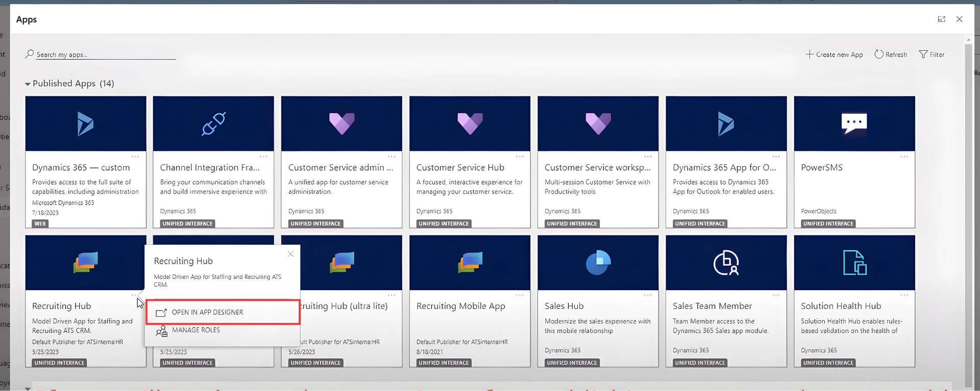980x391 pixels.
Task: Open the Recruiting Hub tile icon
Action: pos(85,263)
